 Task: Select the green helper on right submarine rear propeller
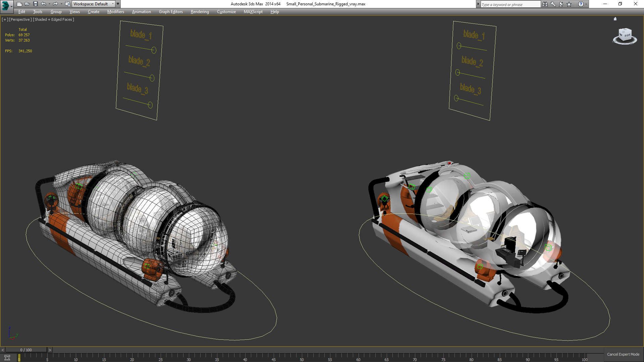click(384, 198)
